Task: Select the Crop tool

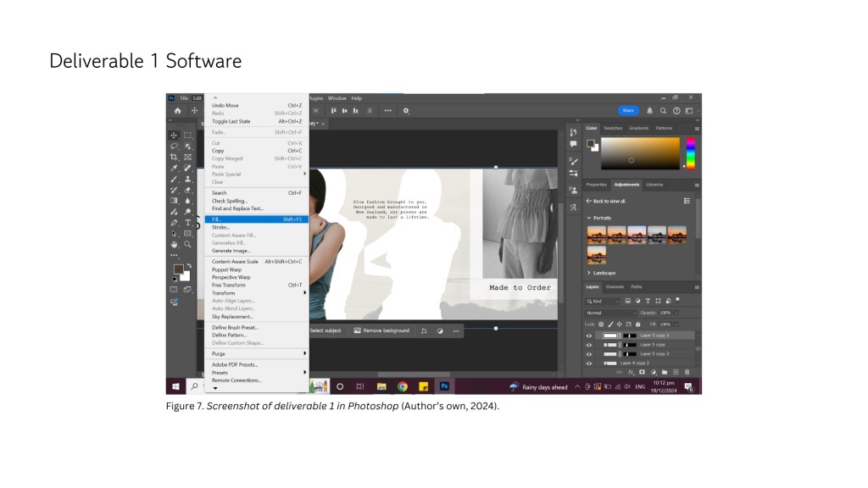Action: [x=175, y=158]
